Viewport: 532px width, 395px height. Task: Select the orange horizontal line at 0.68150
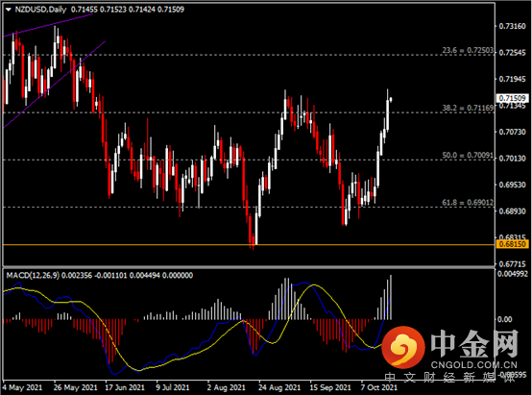[x=249, y=244]
